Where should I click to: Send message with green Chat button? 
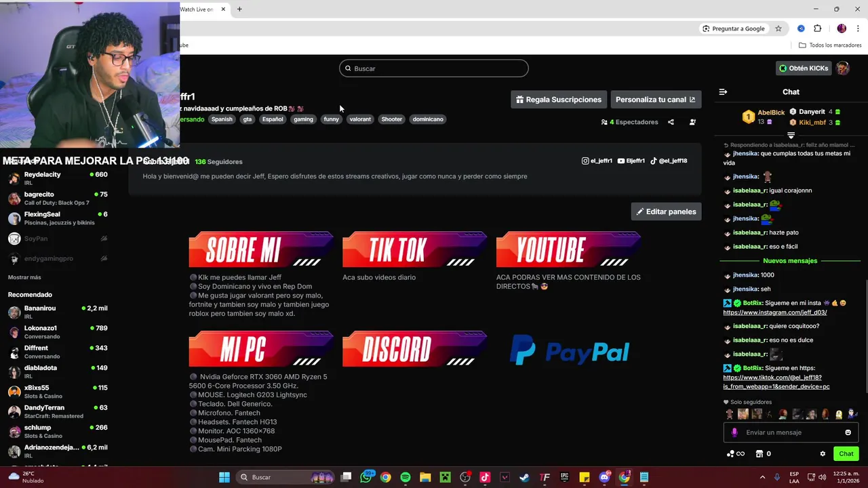click(x=846, y=454)
